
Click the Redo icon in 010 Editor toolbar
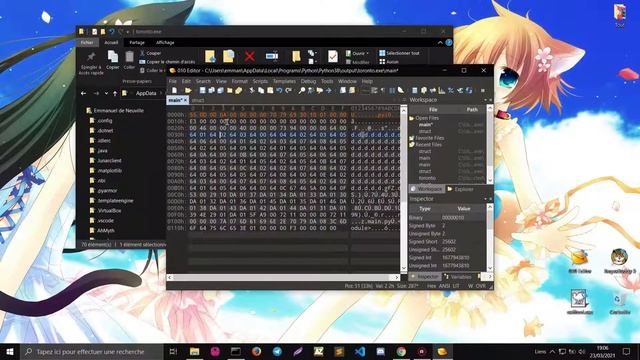tap(288, 90)
